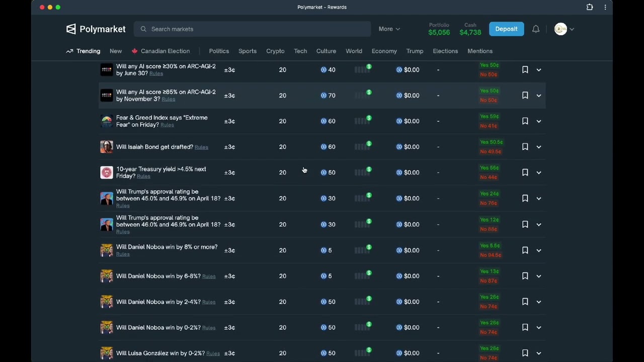The height and width of the screenshot is (362, 644).
Task: Select the Crypto category
Action: [x=275, y=51]
